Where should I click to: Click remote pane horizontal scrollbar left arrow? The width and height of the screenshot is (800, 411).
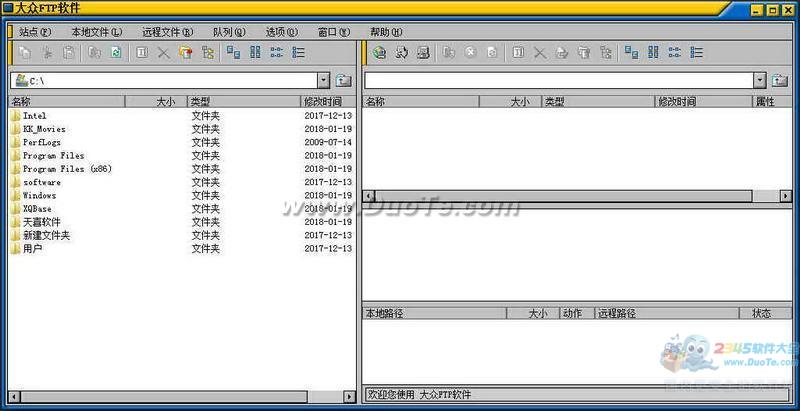[368, 196]
